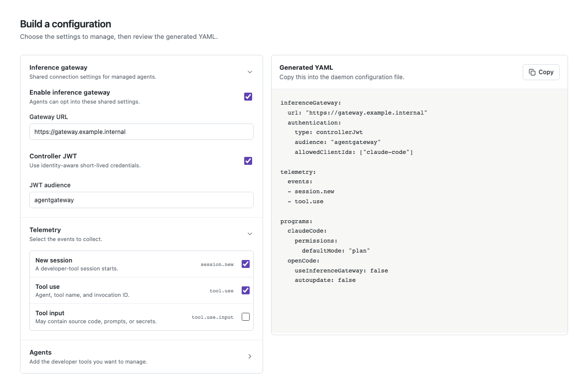
Task: Focus the JWT audience field
Action: click(142, 200)
